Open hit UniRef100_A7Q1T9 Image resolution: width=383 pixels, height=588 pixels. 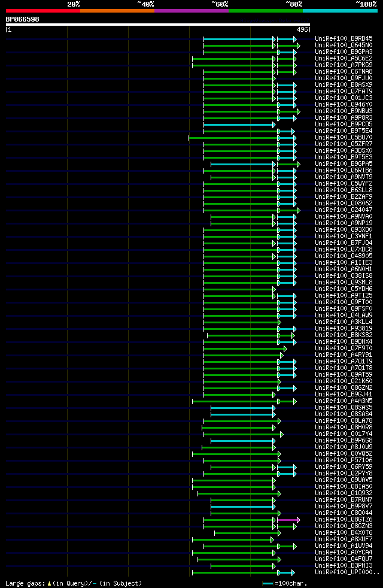click(x=344, y=362)
